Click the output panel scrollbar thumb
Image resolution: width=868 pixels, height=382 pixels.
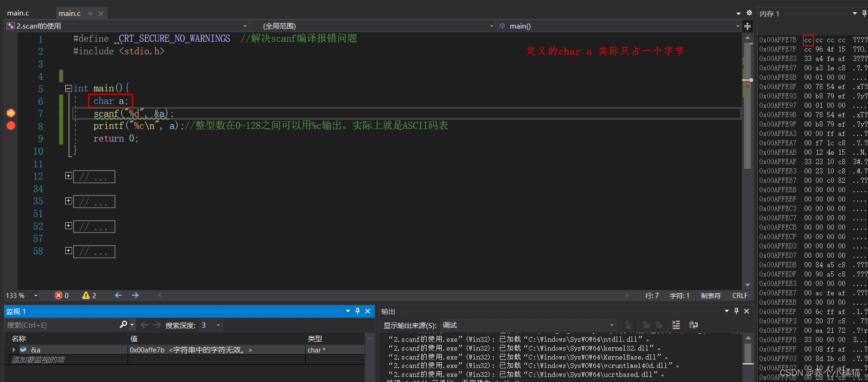(x=747, y=353)
